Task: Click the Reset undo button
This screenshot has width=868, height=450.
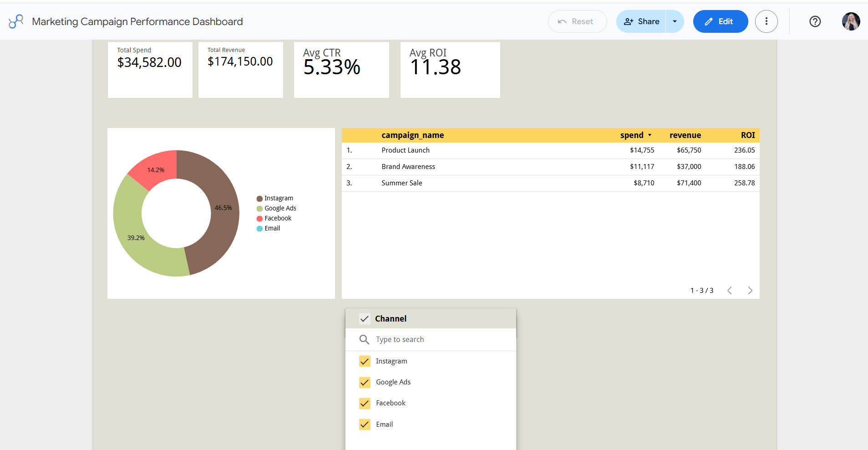Action: coord(577,21)
